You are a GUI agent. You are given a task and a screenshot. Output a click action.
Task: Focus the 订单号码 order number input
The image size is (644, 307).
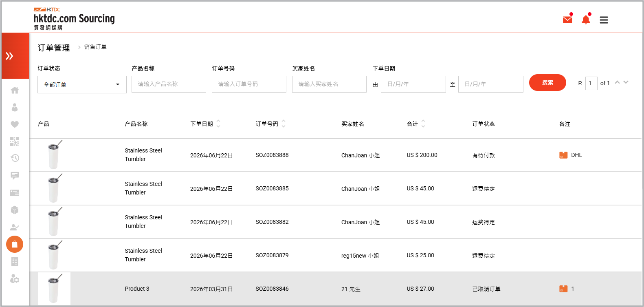point(249,84)
